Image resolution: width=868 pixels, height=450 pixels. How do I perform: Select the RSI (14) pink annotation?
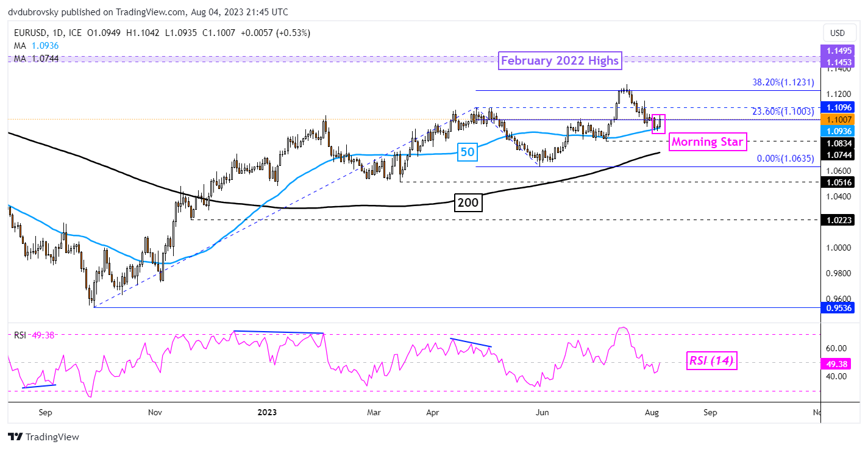pos(711,362)
